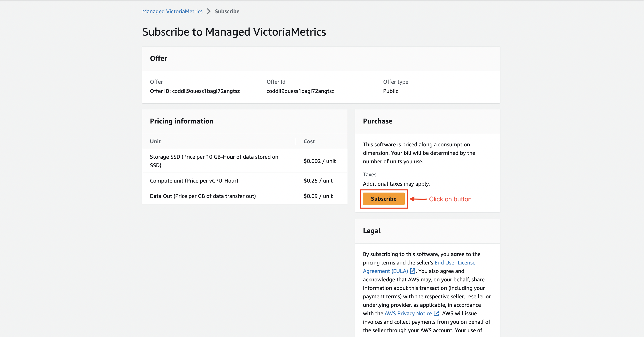
Task: Click the Offer Id value coddil9ouess1bagi72angtsz
Action: pos(300,91)
